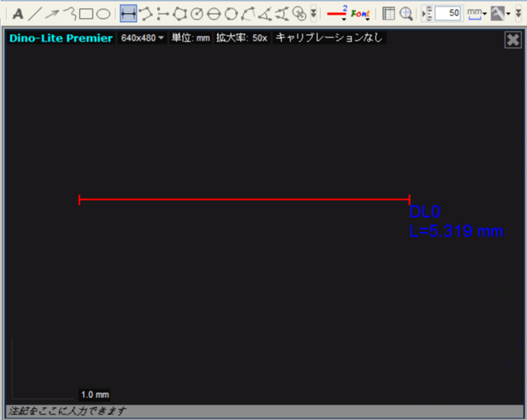The width and height of the screenshot is (527, 420).
Task: Select the three-point arc measurement tool
Action: (248, 14)
